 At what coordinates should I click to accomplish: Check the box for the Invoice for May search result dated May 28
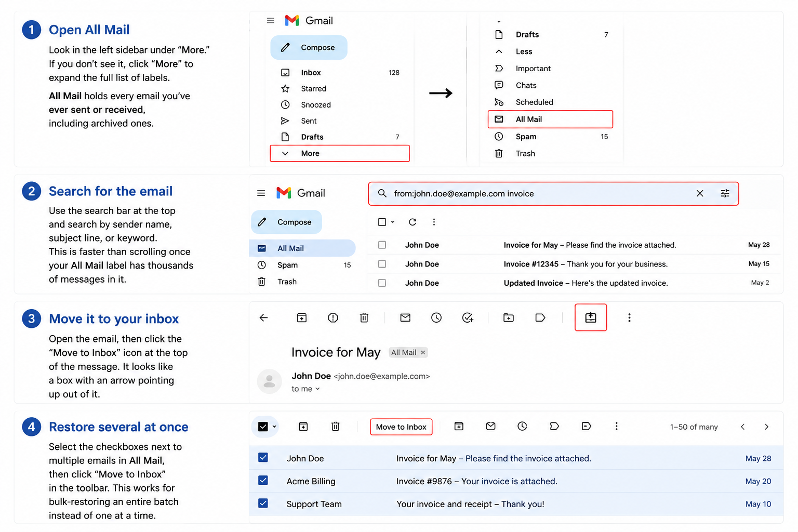(382, 245)
